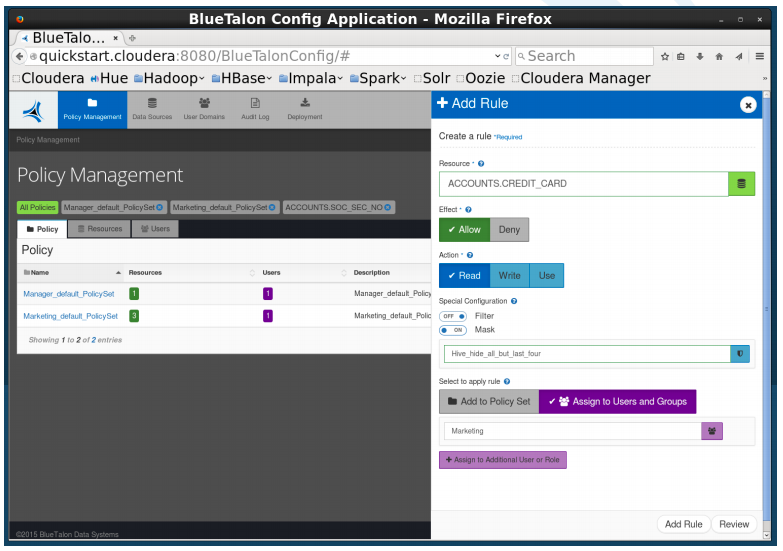Switch to the Resources tab
Screen dimensions: 783x551
pos(100,229)
